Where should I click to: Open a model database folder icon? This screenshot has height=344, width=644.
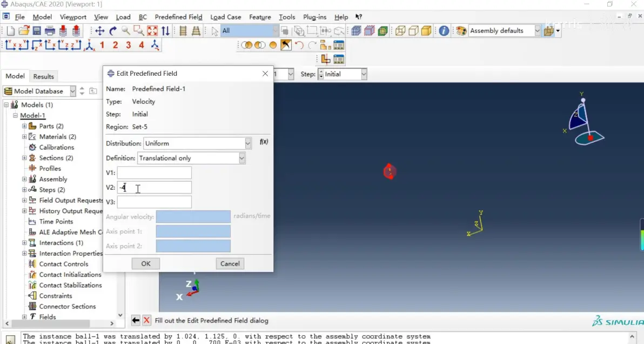[x=24, y=31]
